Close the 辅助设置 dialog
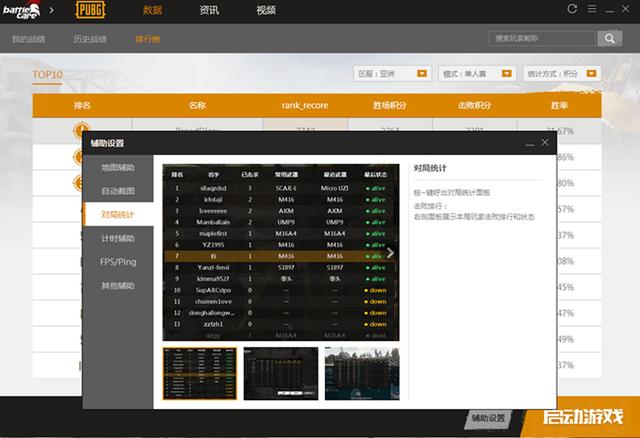The image size is (640, 438). (545, 143)
